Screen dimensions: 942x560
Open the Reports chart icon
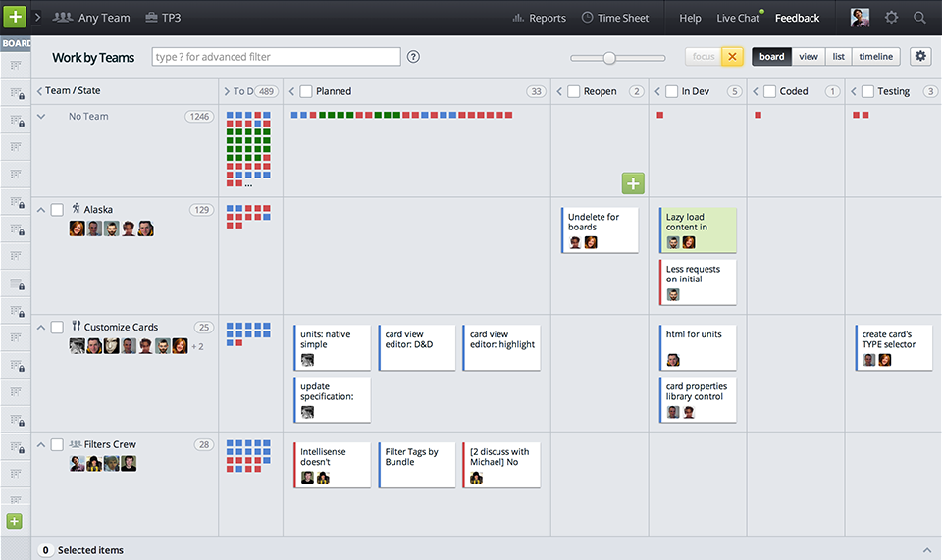(x=518, y=18)
